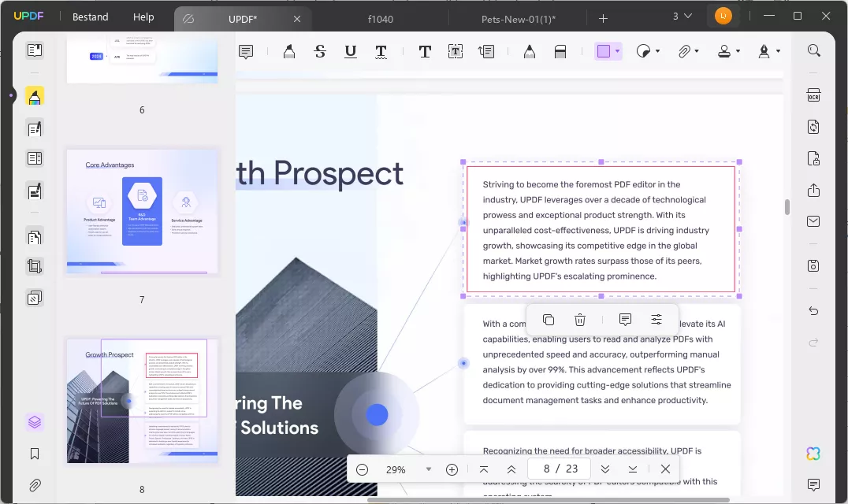Copy the selected rectangle annotation

pos(549,320)
